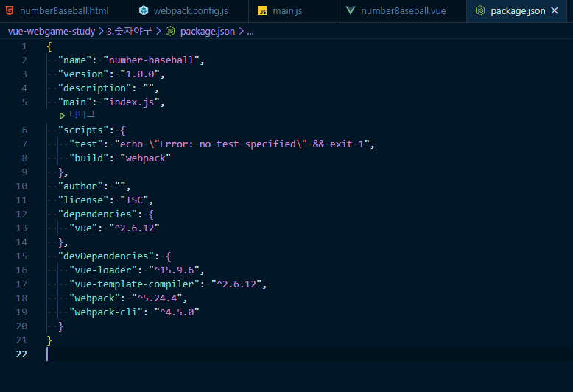Click 3.숫자야구 folder in the breadcrumb

(x=130, y=32)
